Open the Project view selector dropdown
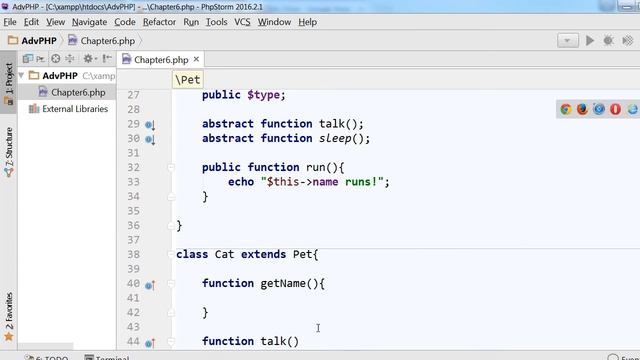This screenshot has height=360, width=640. point(33,59)
